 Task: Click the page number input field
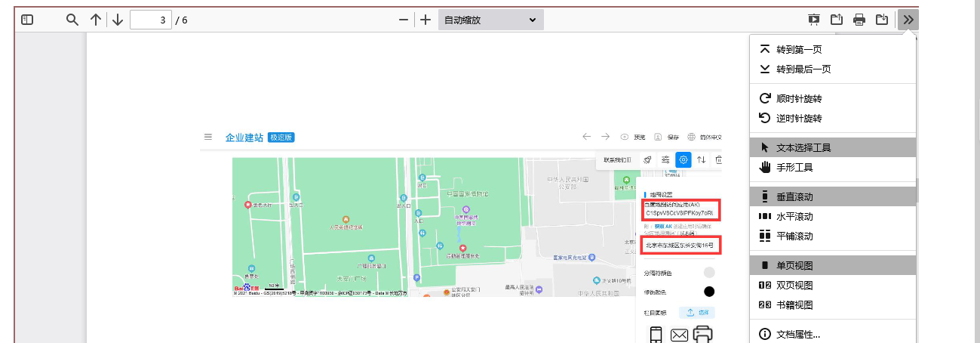pyautogui.click(x=151, y=20)
